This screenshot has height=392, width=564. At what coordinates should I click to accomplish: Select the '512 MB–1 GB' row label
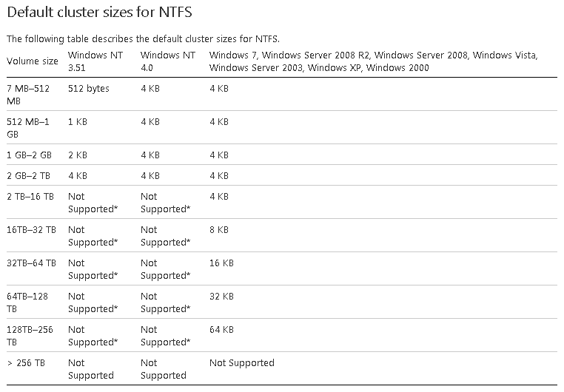(28, 128)
